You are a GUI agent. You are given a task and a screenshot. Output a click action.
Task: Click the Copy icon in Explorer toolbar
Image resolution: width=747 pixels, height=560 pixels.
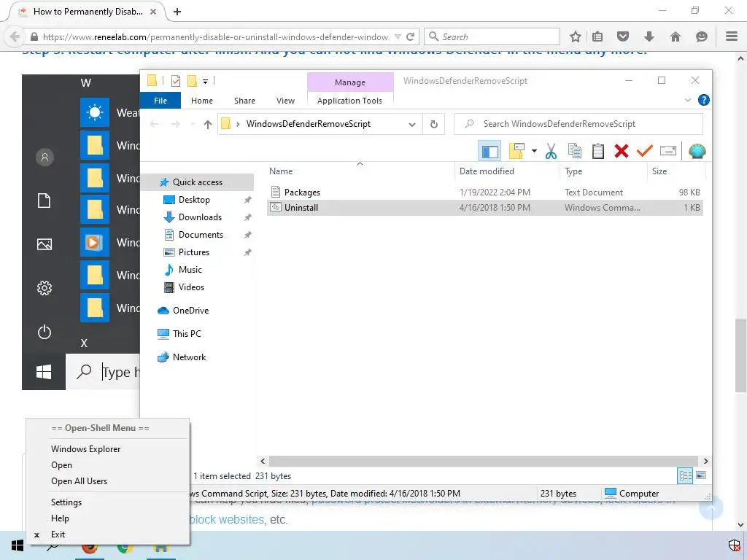[575, 151]
